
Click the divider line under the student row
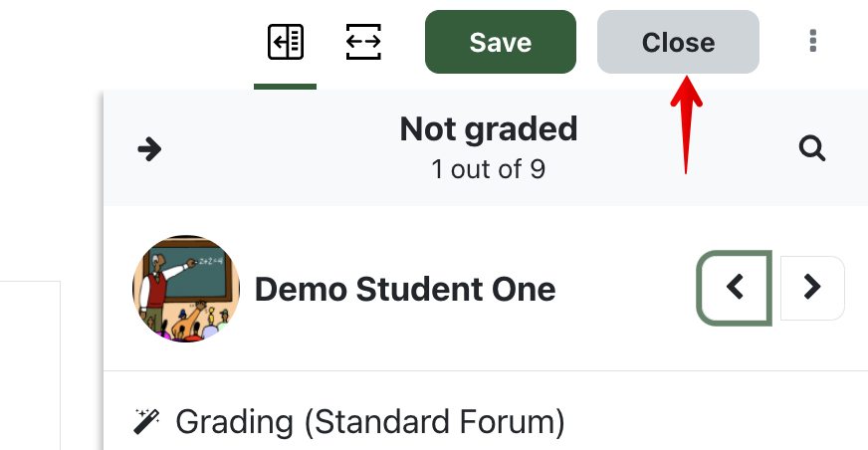[486, 371]
